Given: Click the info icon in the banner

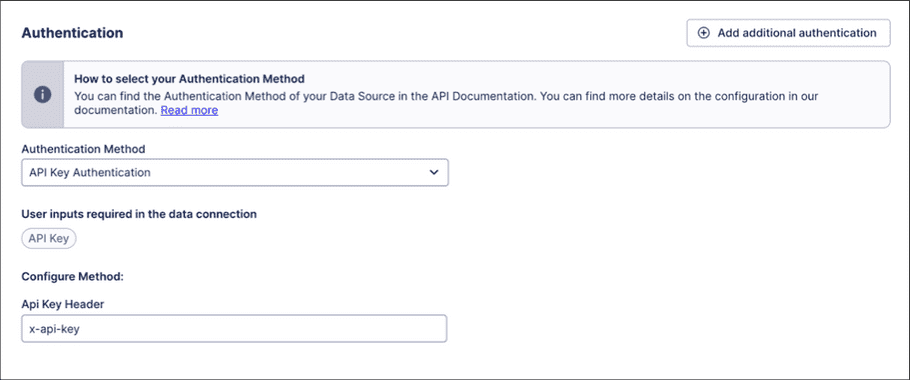Looking at the screenshot, I should pyautogui.click(x=42, y=95).
